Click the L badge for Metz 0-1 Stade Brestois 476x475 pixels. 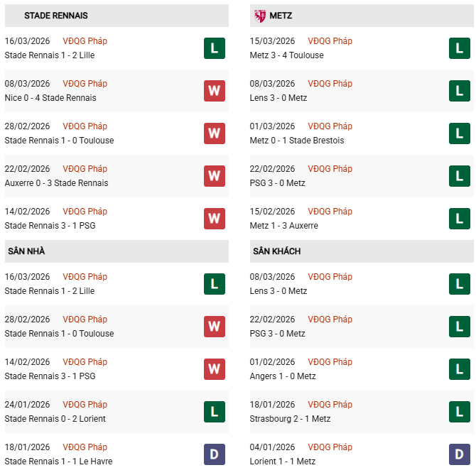point(460,133)
